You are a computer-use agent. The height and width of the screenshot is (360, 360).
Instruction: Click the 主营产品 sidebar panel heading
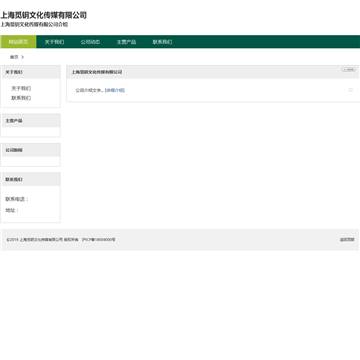[14, 121]
